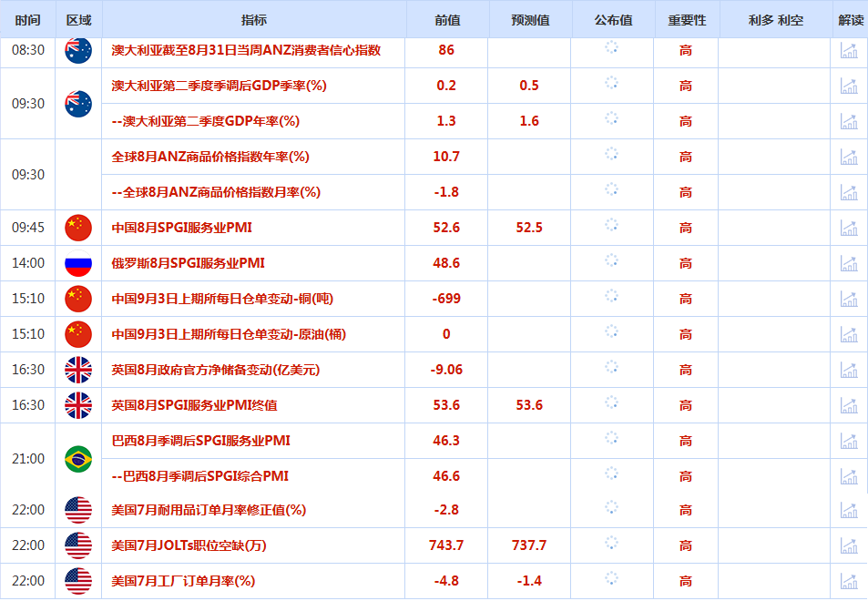
Task: Click the 预测值 column header
Action: pos(530,20)
